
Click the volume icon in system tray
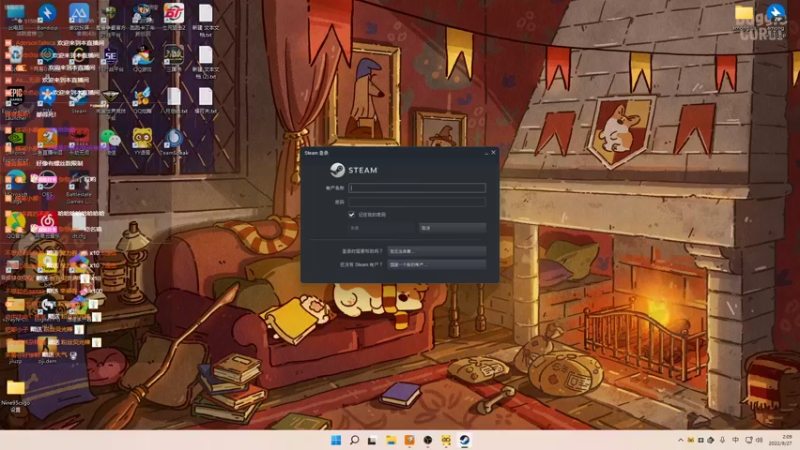tap(759, 440)
